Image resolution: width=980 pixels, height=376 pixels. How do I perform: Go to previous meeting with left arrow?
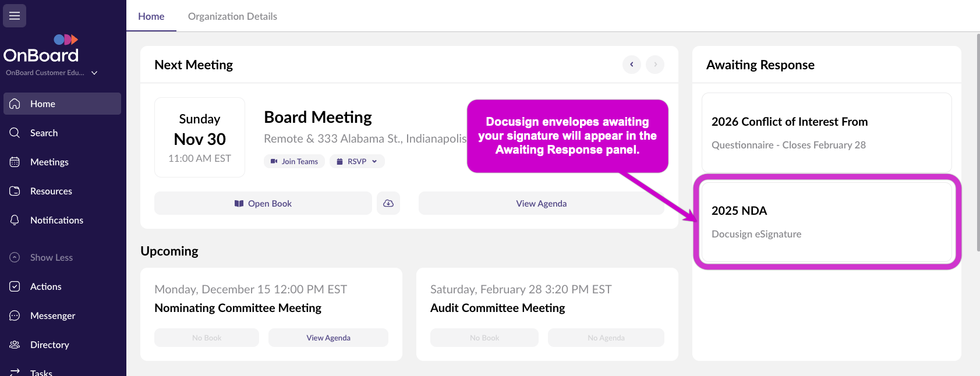pyautogui.click(x=631, y=65)
